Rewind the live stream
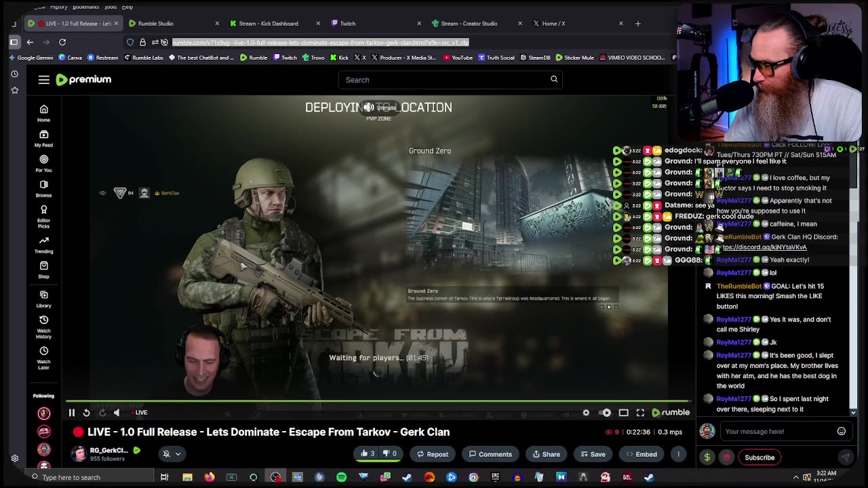The width and height of the screenshot is (868, 488). click(x=86, y=412)
